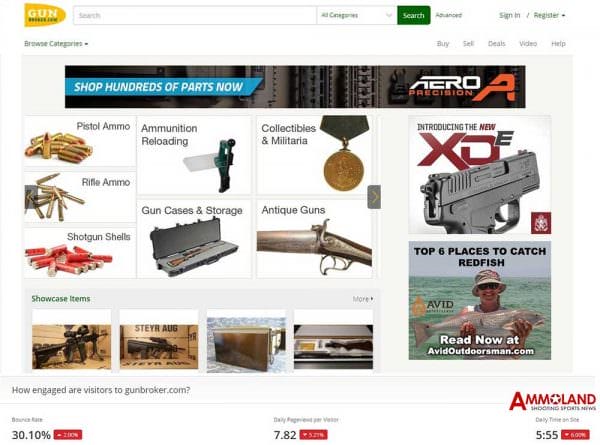
Task: Click the 5:55 daily time value
Action: [547, 435]
